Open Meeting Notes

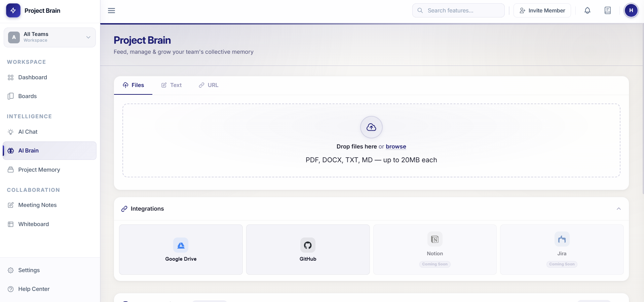50,205
